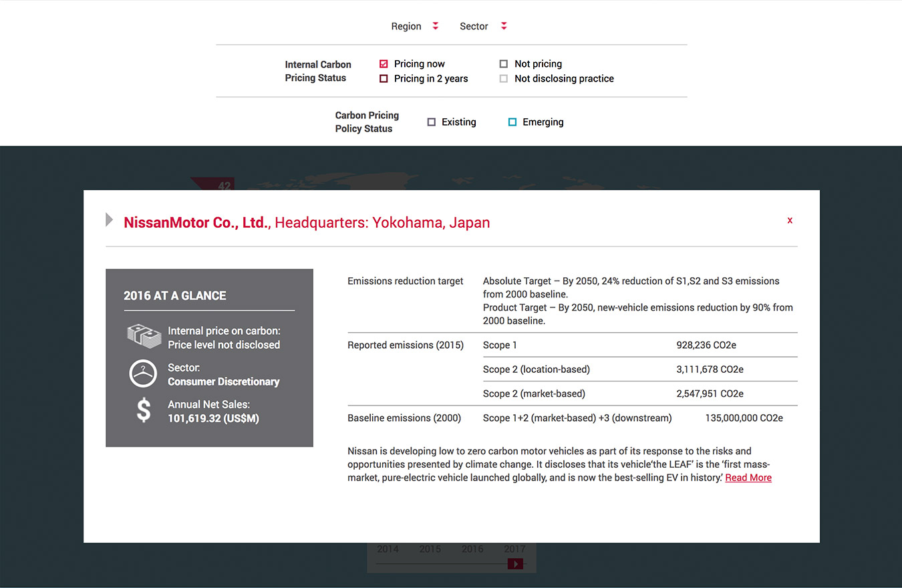Select the 2,547,951 CO2e value

tap(710, 394)
